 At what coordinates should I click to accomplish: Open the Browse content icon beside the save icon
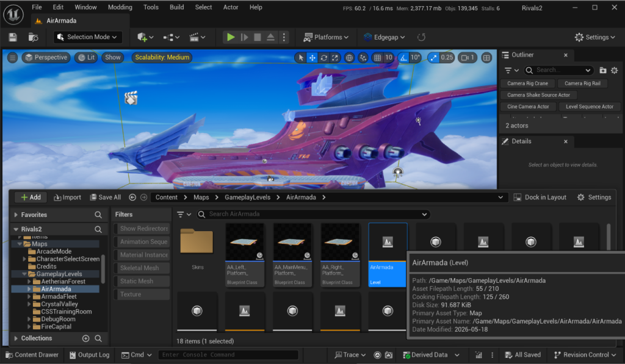click(x=34, y=37)
